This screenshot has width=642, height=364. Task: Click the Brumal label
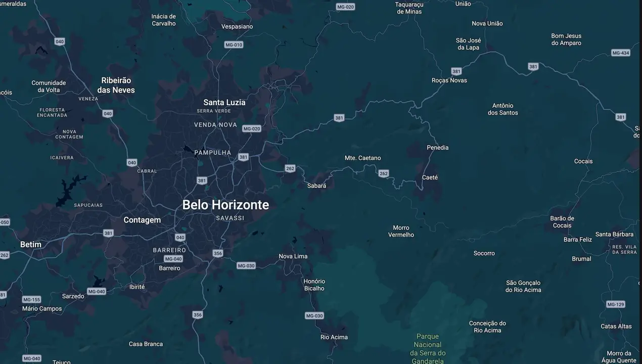click(581, 259)
